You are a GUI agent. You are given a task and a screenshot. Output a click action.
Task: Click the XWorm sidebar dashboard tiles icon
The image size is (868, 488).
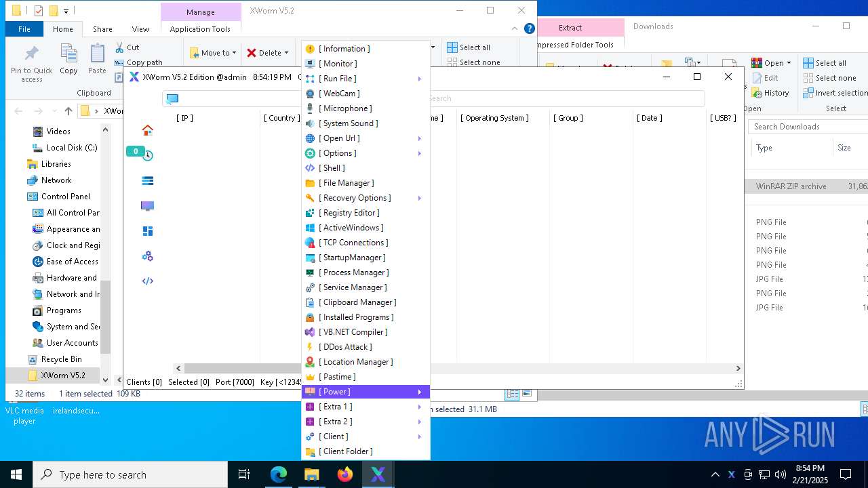[x=147, y=231]
